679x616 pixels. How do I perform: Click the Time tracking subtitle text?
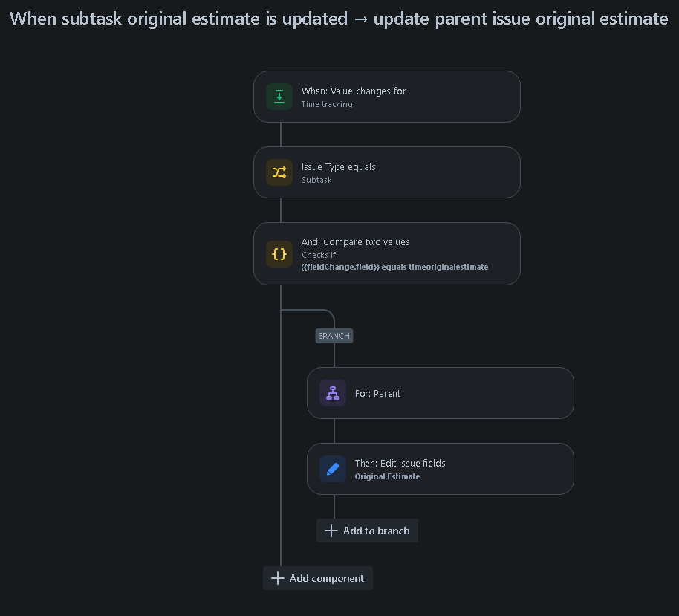click(327, 104)
